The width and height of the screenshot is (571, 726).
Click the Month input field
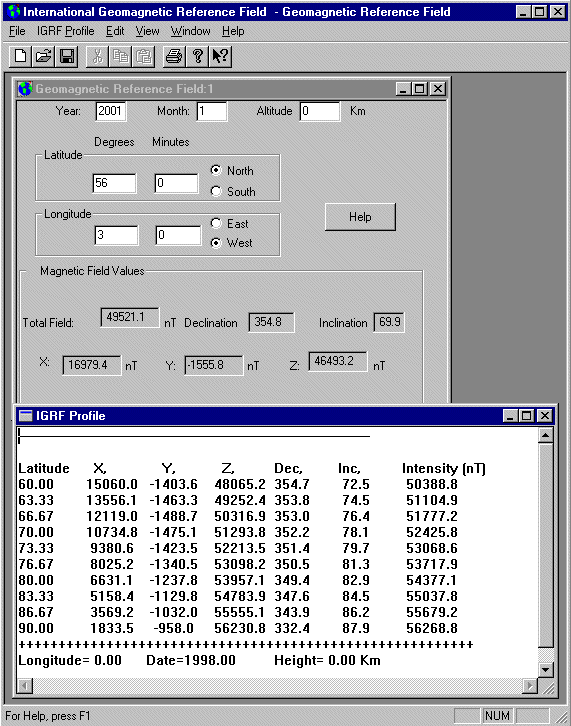pyautogui.click(x=212, y=111)
